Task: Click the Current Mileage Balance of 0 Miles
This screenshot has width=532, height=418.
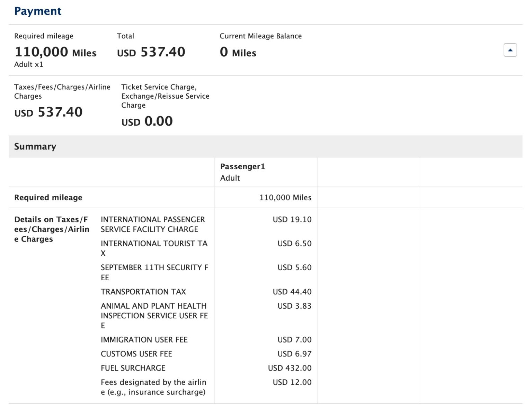Action: pos(238,53)
